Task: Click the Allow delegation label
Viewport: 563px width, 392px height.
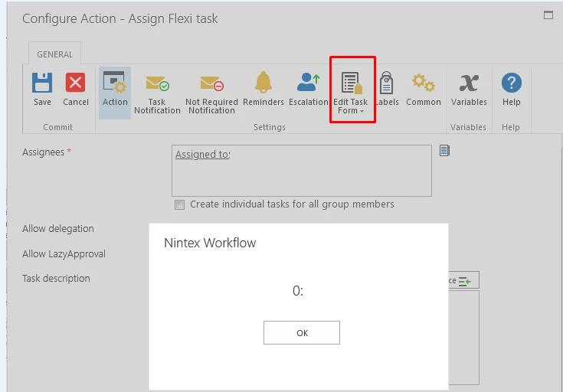Action: coord(58,229)
